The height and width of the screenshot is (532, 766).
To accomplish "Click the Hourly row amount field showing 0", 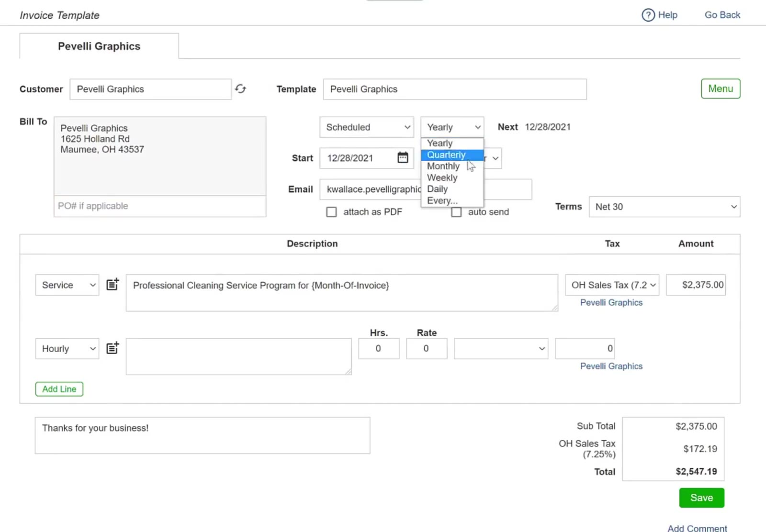I will point(585,349).
